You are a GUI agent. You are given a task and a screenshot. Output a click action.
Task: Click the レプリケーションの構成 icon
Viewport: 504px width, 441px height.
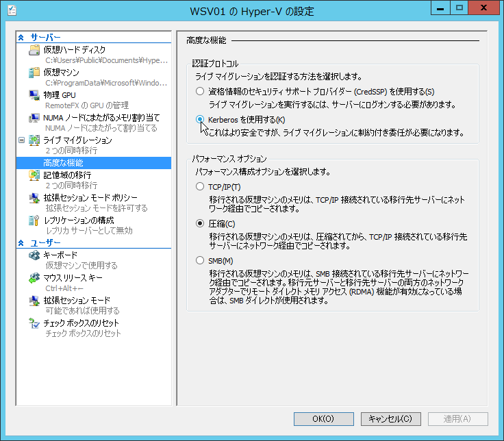click(34, 220)
